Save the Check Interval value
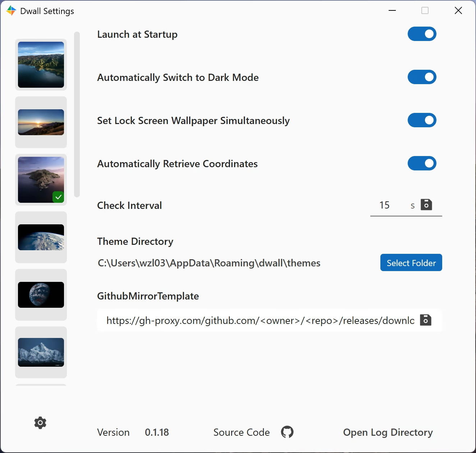476x453 pixels. (x=426, y=205)
